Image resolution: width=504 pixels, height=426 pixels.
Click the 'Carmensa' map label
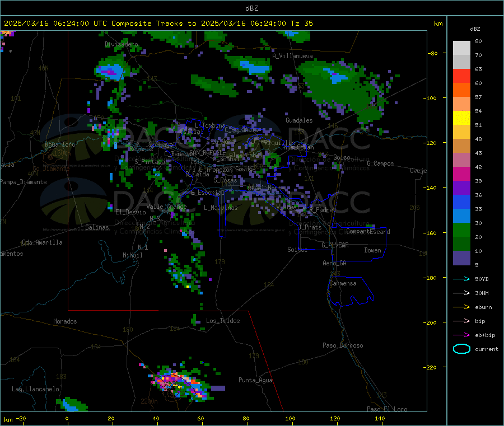[x=343, y=283]
